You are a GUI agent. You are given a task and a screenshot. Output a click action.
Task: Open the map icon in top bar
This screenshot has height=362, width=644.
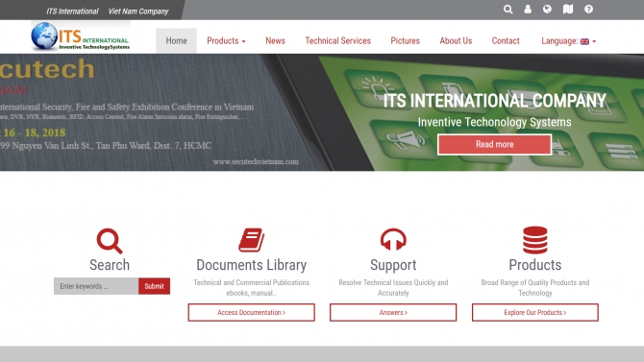[x=568, y=9]
